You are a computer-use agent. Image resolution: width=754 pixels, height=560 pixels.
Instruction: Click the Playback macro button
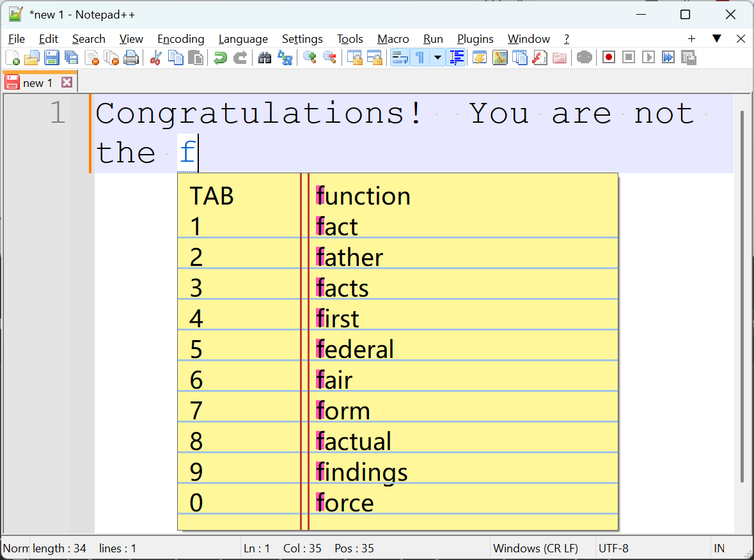tap(648, 58)
